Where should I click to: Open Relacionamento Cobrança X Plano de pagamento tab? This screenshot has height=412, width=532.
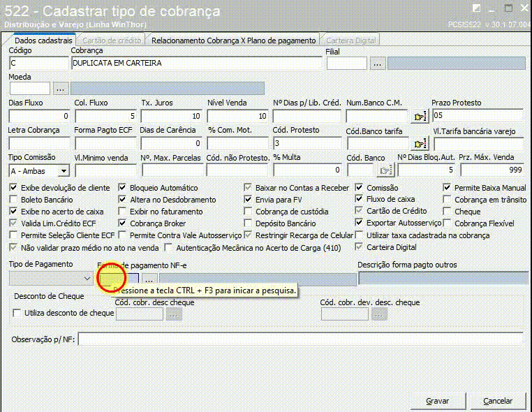[233, 41]
